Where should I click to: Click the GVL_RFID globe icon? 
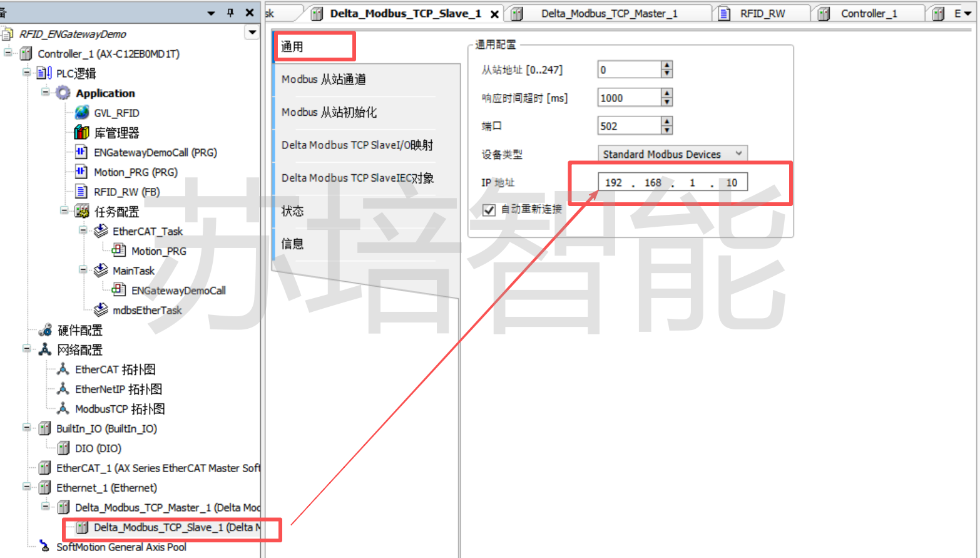coord(81,113)
